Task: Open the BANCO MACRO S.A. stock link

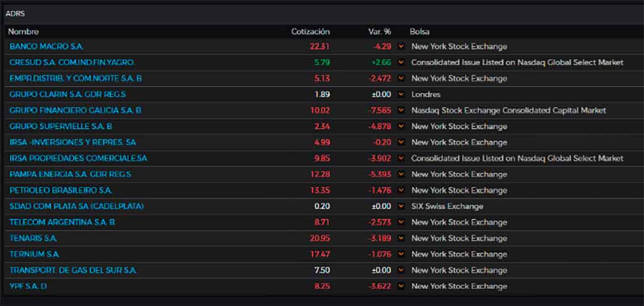Action: 46,46
